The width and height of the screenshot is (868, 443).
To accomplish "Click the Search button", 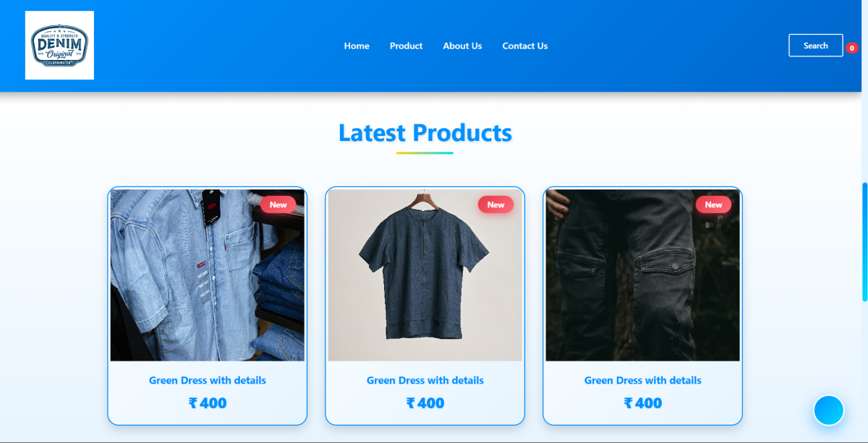I will click(x=815, y=46).
